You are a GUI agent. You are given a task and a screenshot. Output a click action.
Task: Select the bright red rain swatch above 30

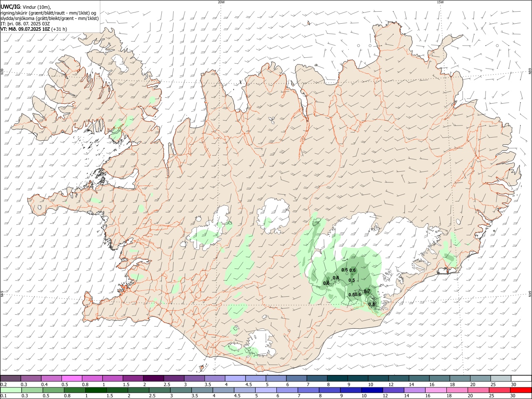click(x=520, y=390)
